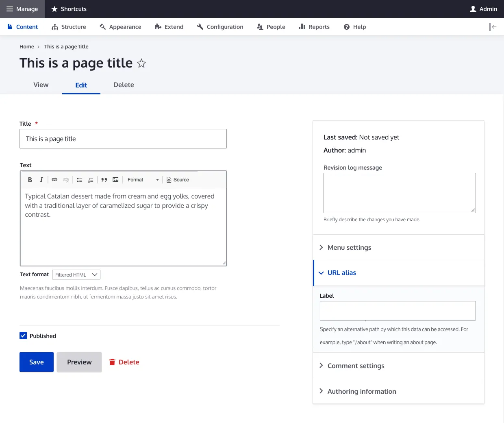Click the 'This is a page title' breadcrumb

66,47
